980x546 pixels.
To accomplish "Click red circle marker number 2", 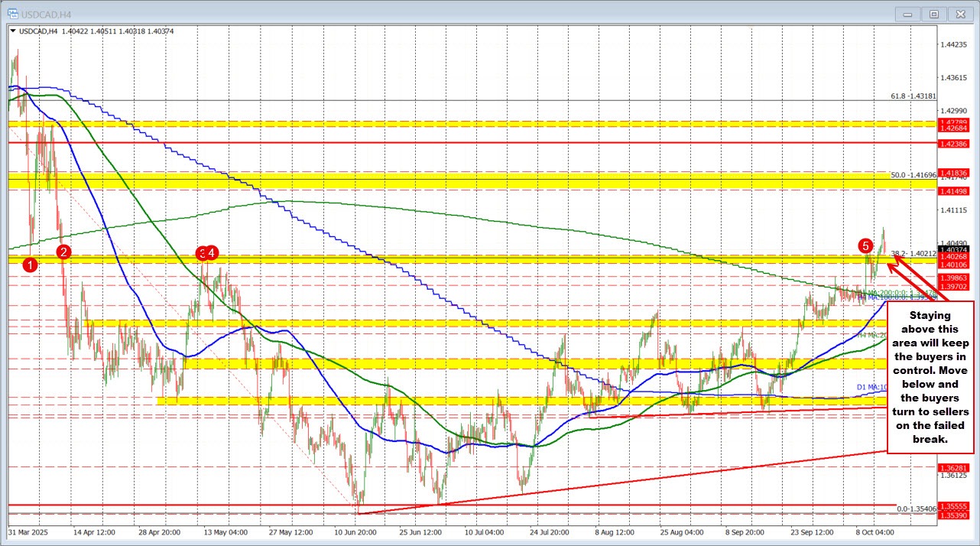I will [64, 252].
